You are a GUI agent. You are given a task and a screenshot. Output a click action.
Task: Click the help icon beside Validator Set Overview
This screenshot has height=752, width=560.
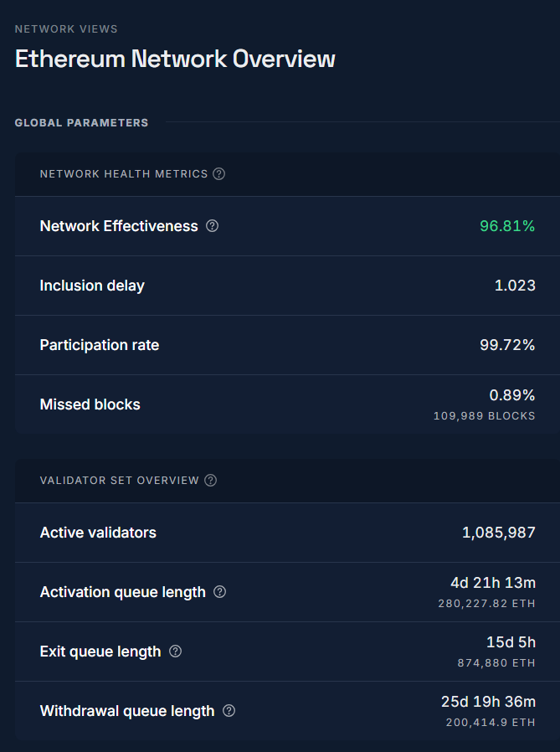coord(211,481)
